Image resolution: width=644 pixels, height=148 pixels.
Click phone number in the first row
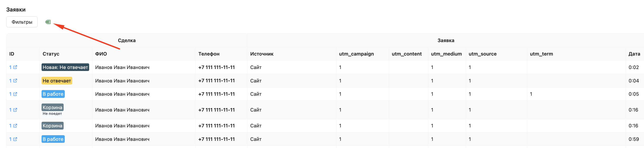point(216,67)
